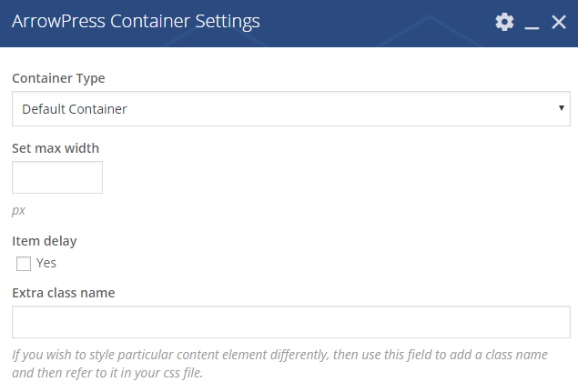578x392 pixels.
Task: Open the Default Container select box
Action: 291,108
